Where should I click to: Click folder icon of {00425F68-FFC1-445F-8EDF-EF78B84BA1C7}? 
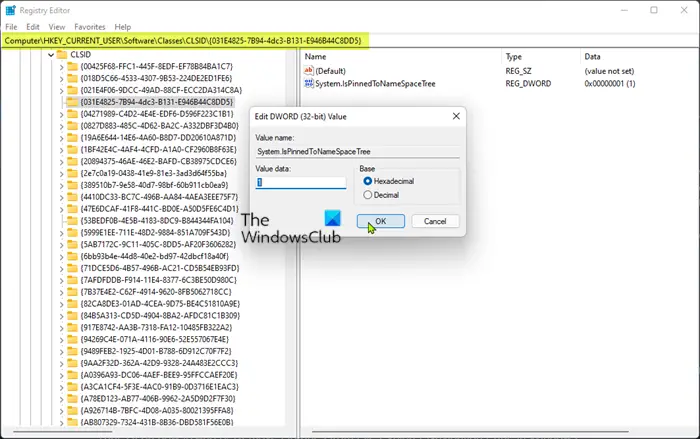72,66
